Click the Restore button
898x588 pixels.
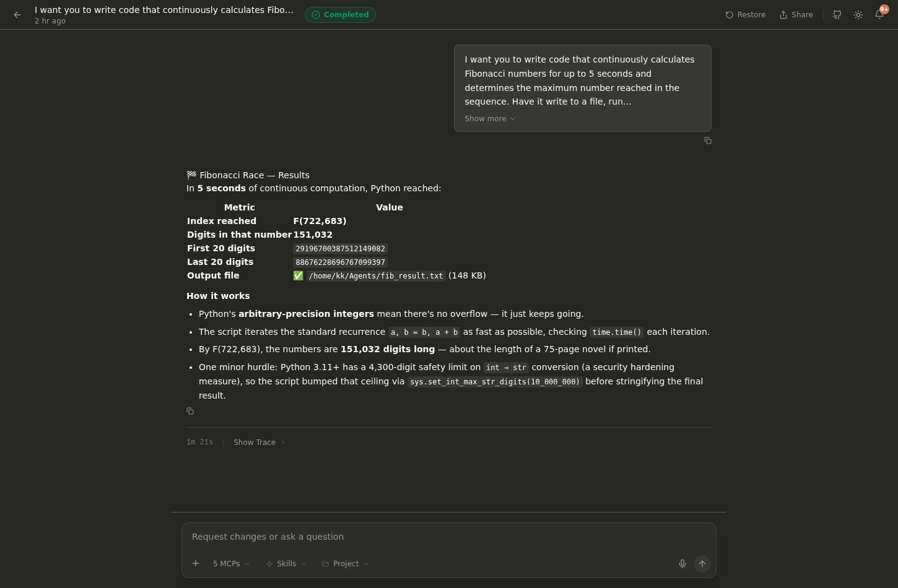[x=745, y=15]
